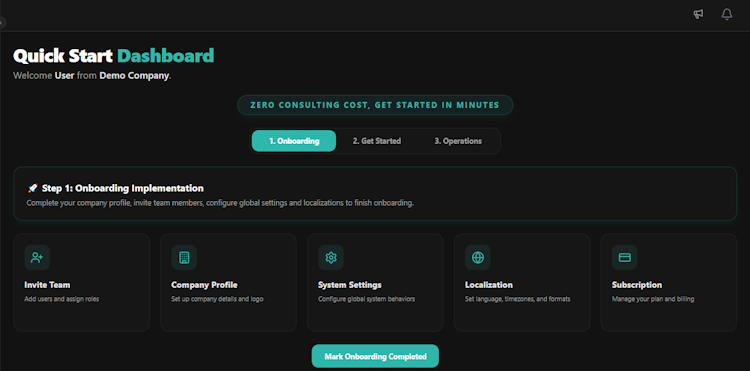
Task: Click the Company Profile building icon
Action: (184, 258)
